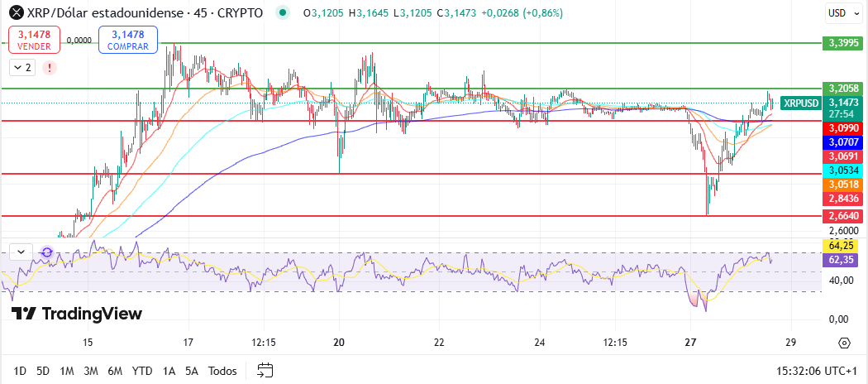This screenshot has width=868, height=384.
Task: Click the 22 date label on time axis
Action: [439, 342]
